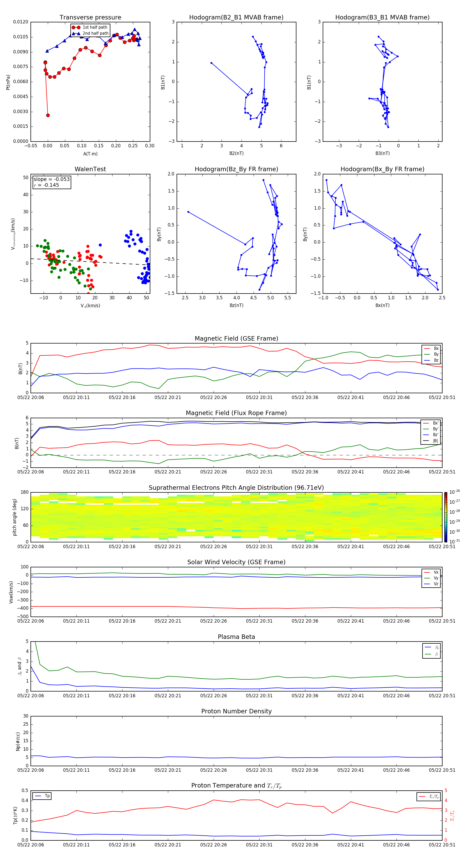
Task: Click the Bx legend entry in GSE magnetic field plot
Action: (431, 349)
